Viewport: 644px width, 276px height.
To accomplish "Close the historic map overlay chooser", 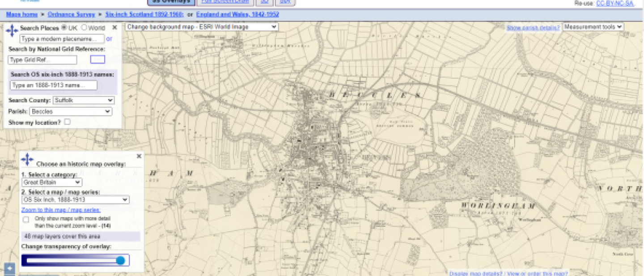I will pos(139,156).
